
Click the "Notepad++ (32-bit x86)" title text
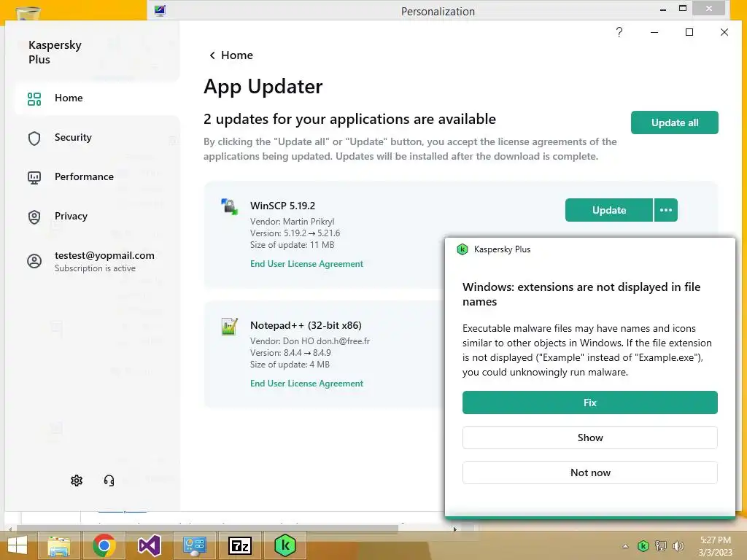coord(306,325)
